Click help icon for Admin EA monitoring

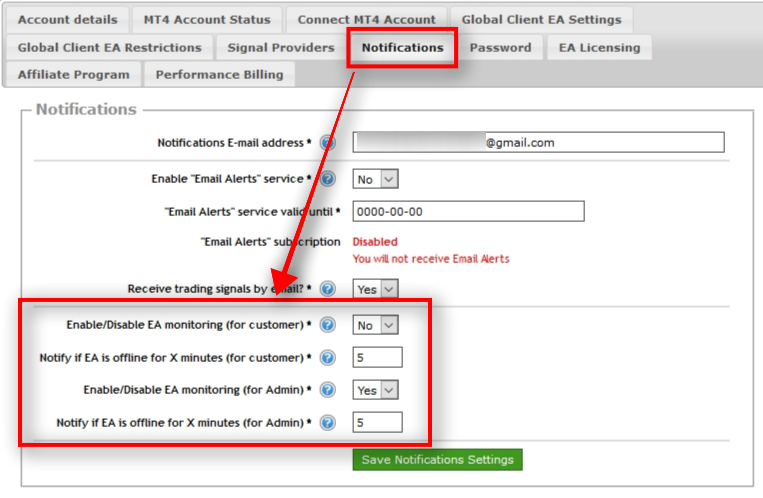[328, 390]
